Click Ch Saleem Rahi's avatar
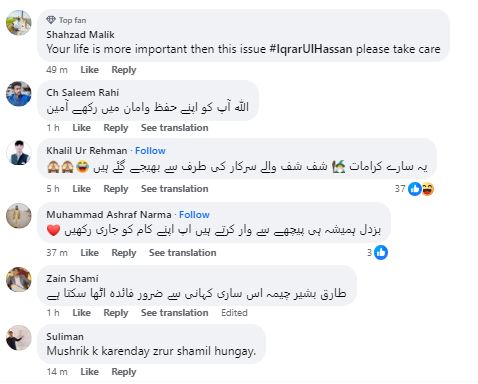478x384 pixels. (x=19, y=94)
